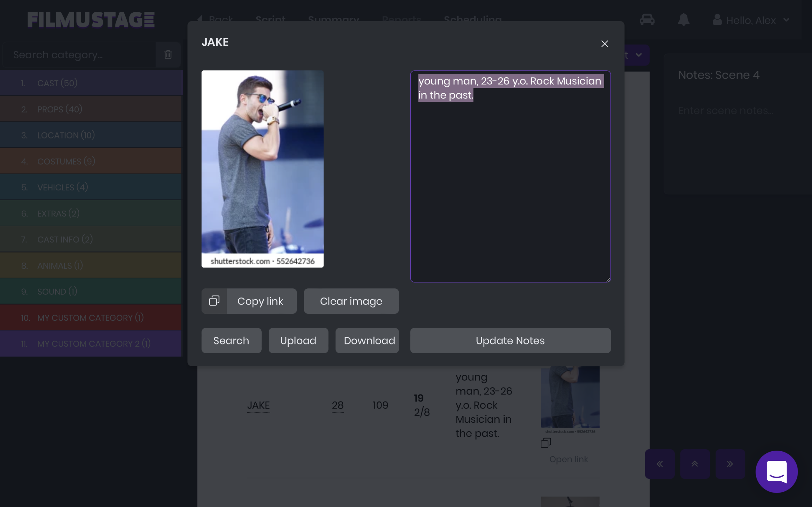
Task: Click the Open link text under Jake's image
Action: pyautogui.click(x=568, y=459)
